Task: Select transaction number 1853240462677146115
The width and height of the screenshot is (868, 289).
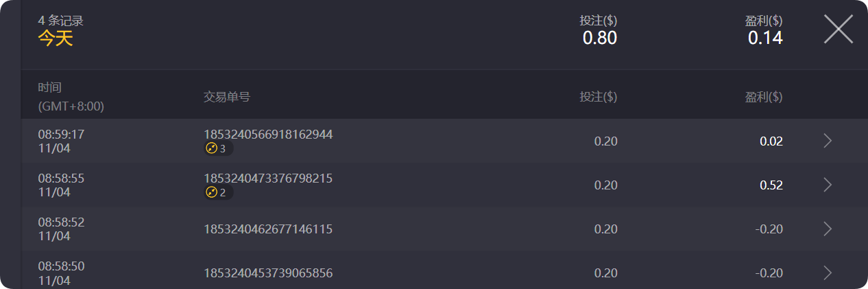Action: (268, 229)
